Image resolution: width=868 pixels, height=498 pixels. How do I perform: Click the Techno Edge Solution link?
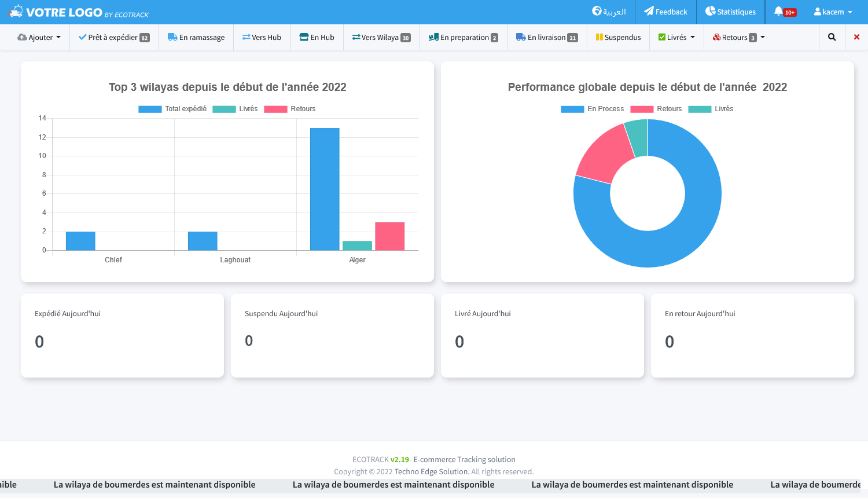point(432,471)
